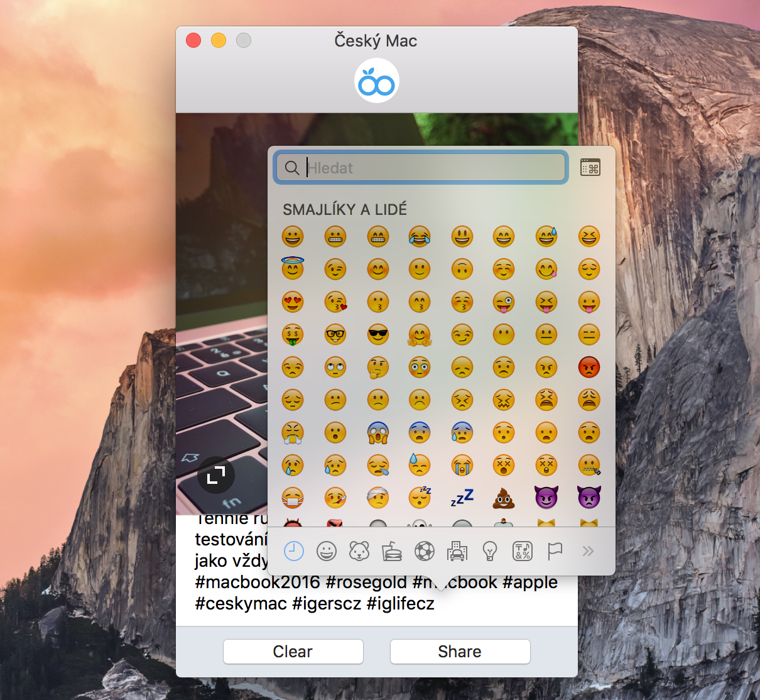Show more categories with double chevron
The height and width of the screenshot is (700, 760).
point(588,551)
